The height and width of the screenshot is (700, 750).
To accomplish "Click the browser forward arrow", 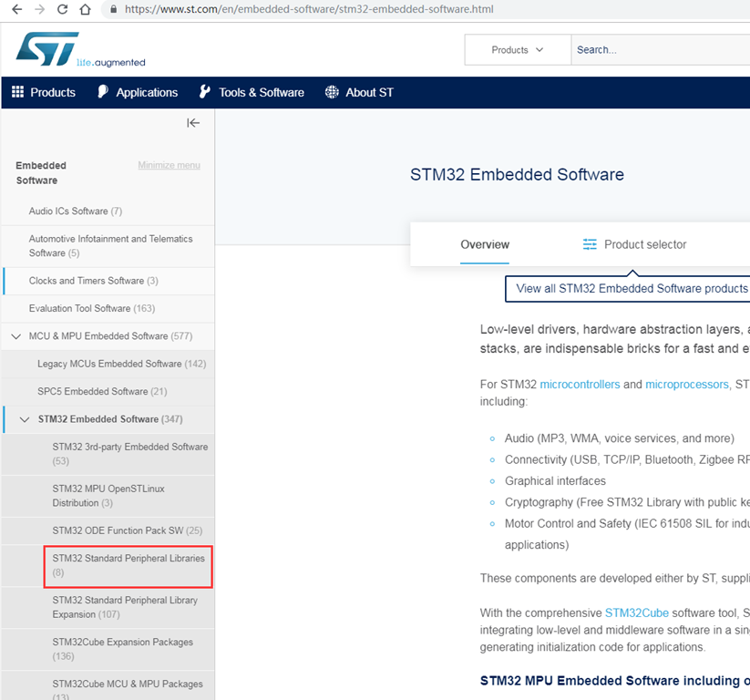I will [40, 9].
